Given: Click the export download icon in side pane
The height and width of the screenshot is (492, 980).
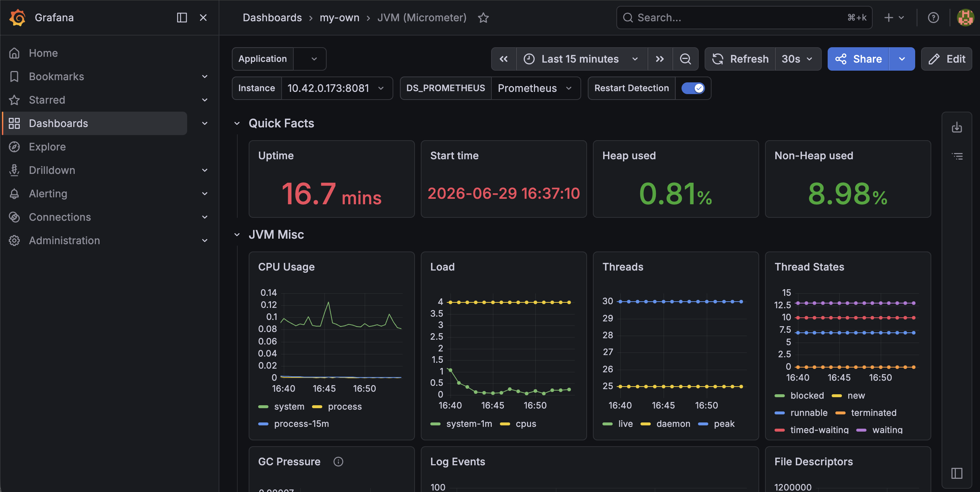Looking at the screenshot, I should click(x=957, y=127).
